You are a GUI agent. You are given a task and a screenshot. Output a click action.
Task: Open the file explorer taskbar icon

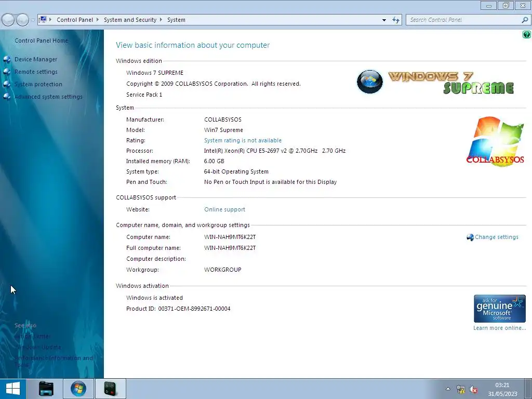coord(46,389)
